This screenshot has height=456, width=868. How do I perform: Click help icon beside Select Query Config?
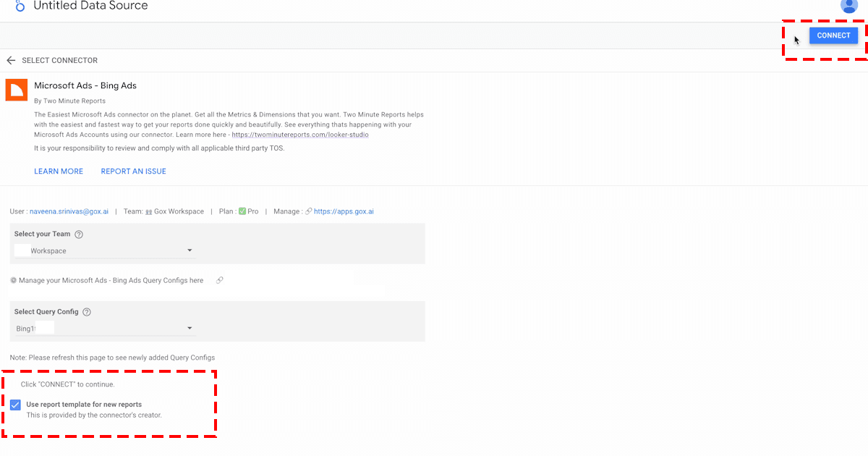87,312
